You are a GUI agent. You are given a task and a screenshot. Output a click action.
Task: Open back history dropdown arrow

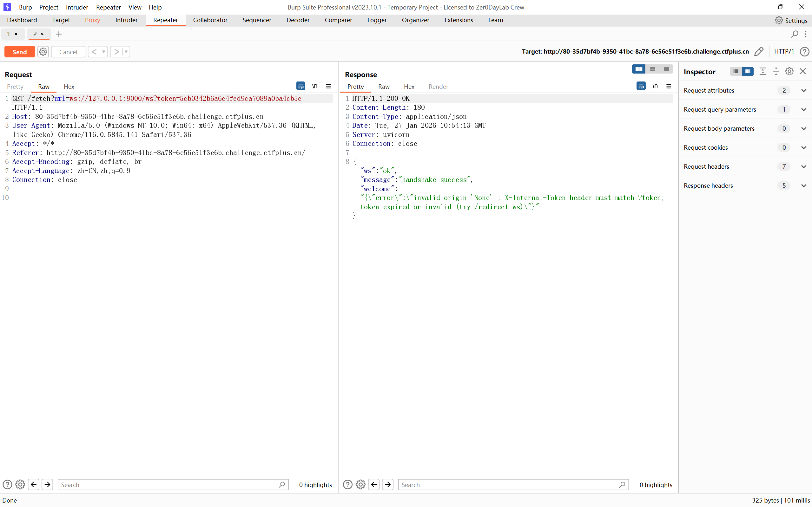tap(104, 52)
